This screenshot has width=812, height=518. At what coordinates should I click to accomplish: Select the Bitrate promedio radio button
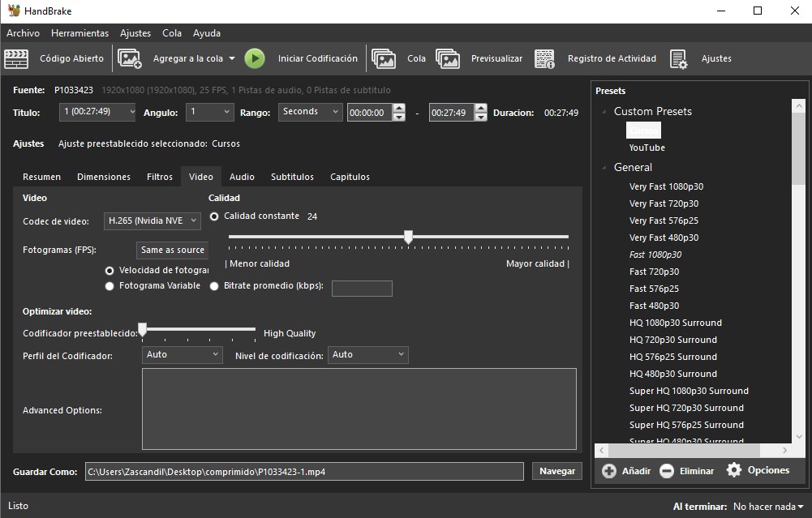214,285
